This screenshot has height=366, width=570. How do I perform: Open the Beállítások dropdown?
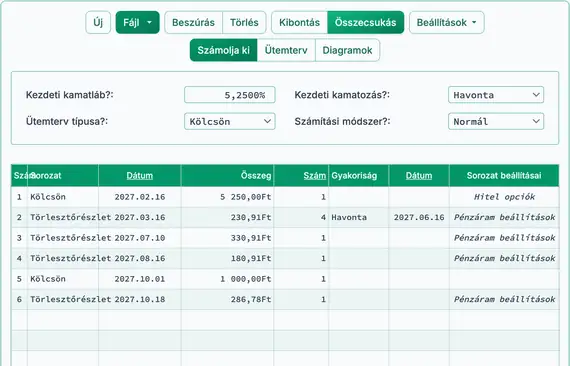pyautogui.click(x=446, y=23)
